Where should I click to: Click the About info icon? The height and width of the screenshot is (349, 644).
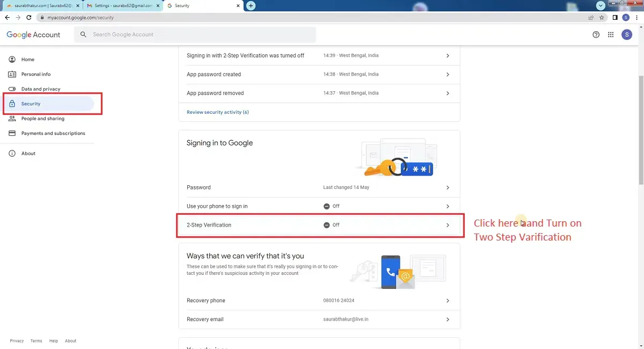pyautogui.click(x=12, y=154)
